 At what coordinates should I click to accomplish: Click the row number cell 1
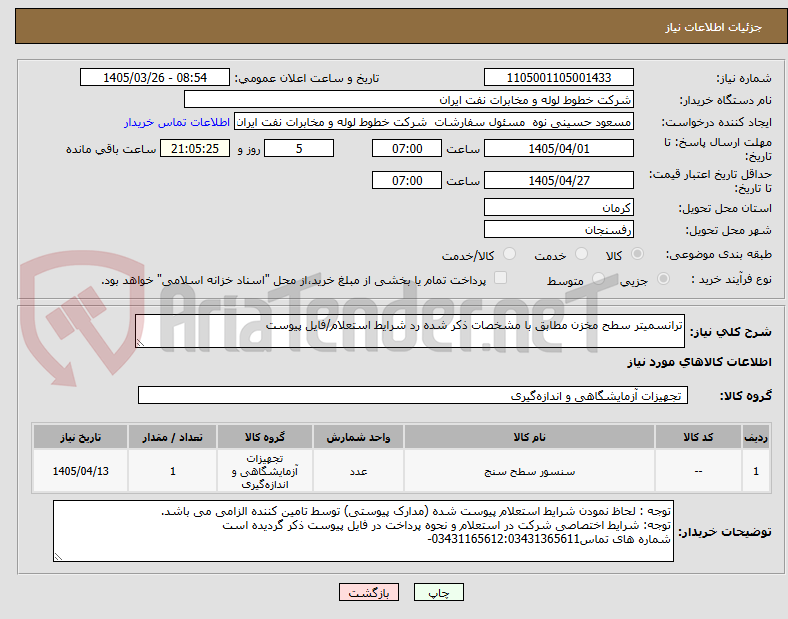756,471
